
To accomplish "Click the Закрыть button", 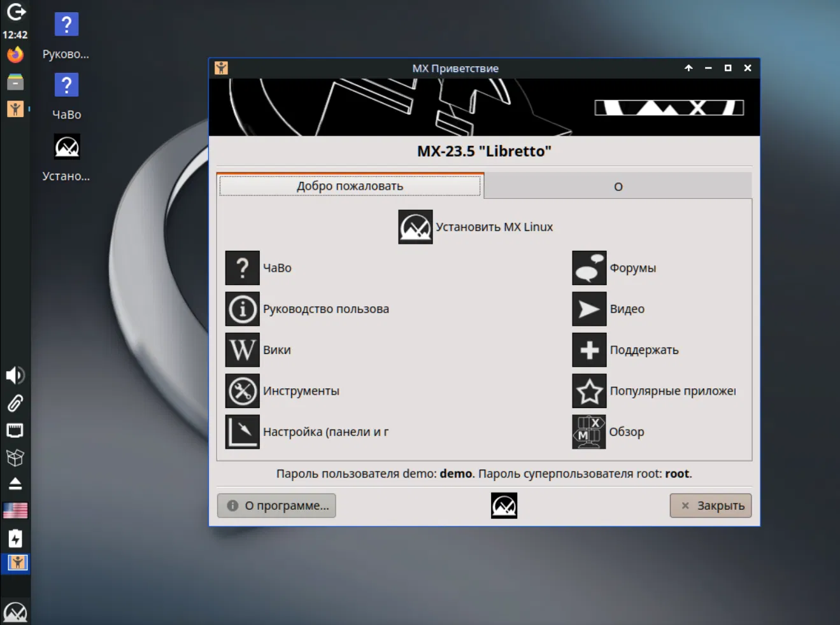I will 711,506.
